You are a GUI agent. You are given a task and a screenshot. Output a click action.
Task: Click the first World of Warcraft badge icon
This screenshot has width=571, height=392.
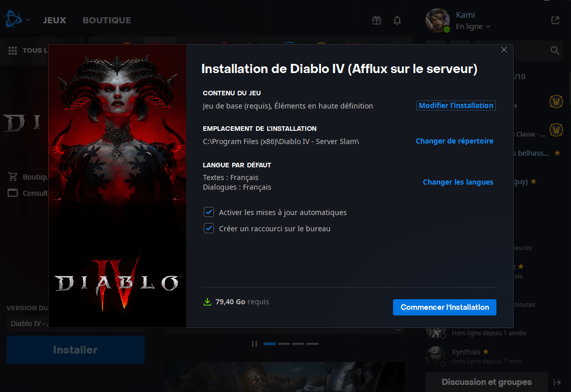pos(556,101)
